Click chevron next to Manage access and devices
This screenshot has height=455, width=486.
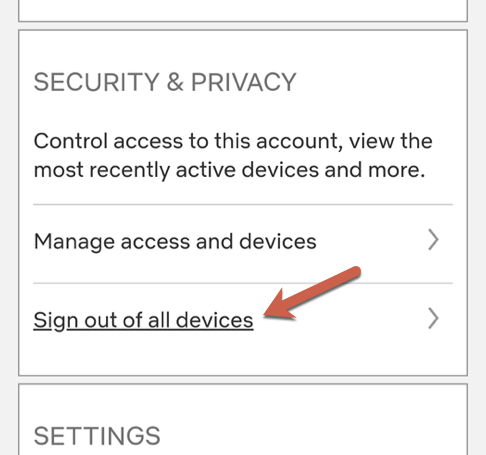[x=433, y=240]
